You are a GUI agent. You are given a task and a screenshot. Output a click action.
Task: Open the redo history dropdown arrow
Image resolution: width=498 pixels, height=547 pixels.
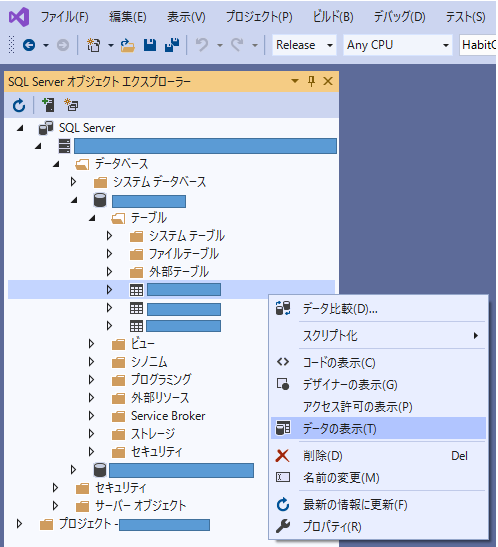(x=255, y=45)
